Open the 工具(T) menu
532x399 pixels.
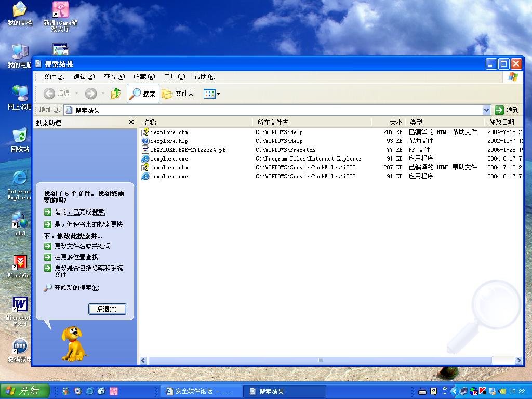(175, 77)
